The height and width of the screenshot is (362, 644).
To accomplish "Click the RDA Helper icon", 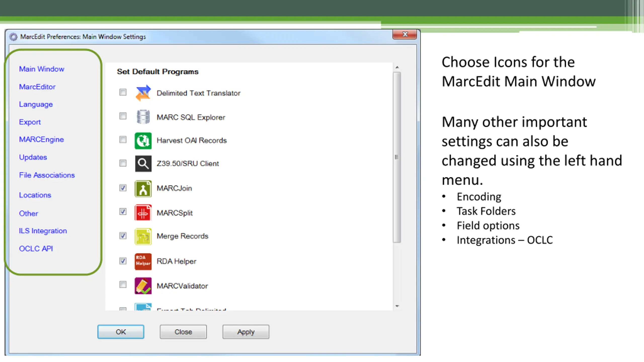I will (143, 261).
